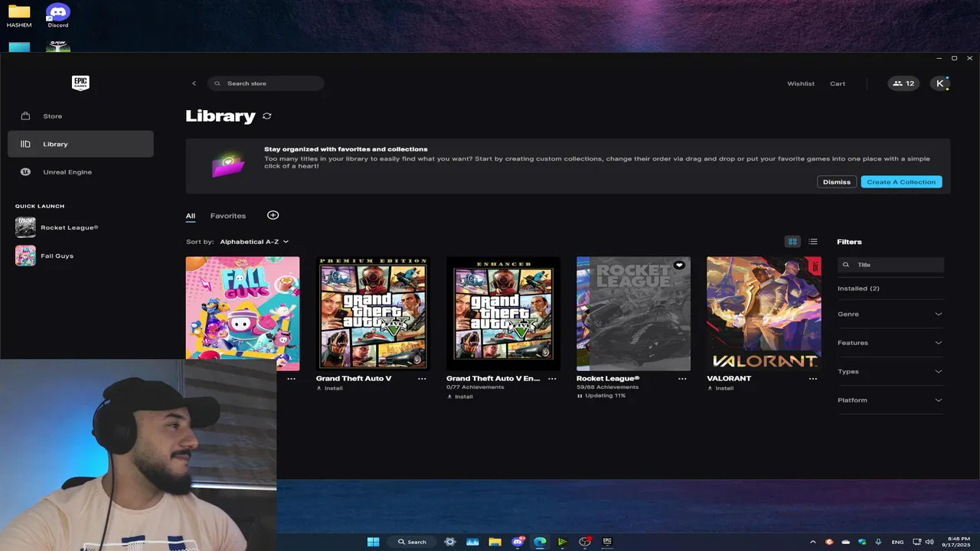
Task: Dismiss the collections banner
Action: [x=837, y=182]
